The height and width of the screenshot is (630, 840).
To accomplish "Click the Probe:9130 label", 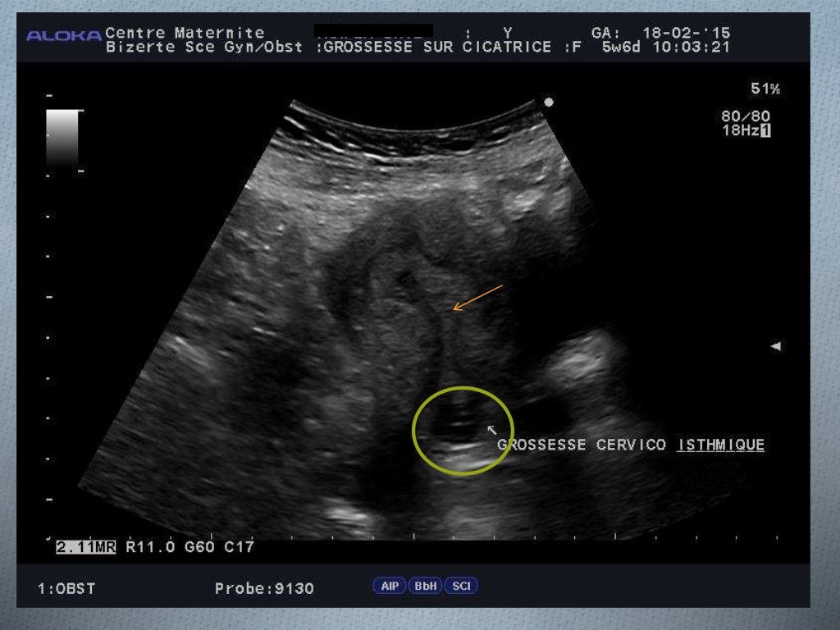I will click(264, 589).
